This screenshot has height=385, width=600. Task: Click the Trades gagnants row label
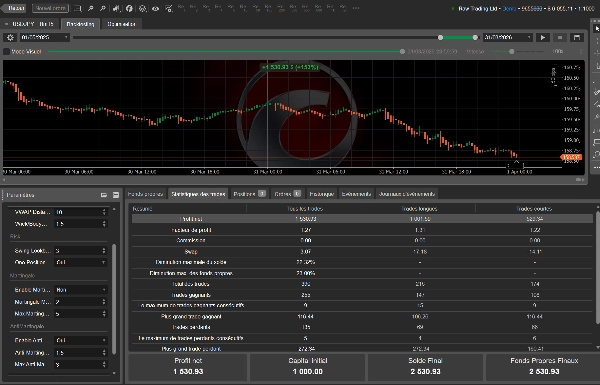191,295
